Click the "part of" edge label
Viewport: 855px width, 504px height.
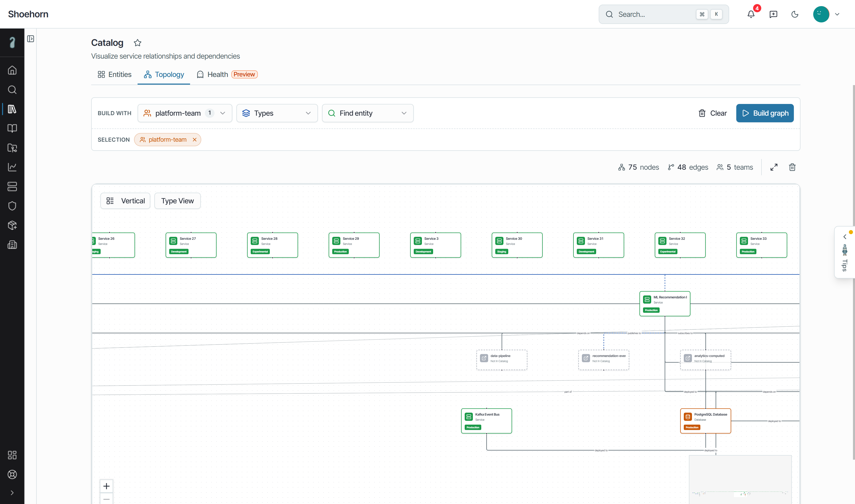click(568, 392)
